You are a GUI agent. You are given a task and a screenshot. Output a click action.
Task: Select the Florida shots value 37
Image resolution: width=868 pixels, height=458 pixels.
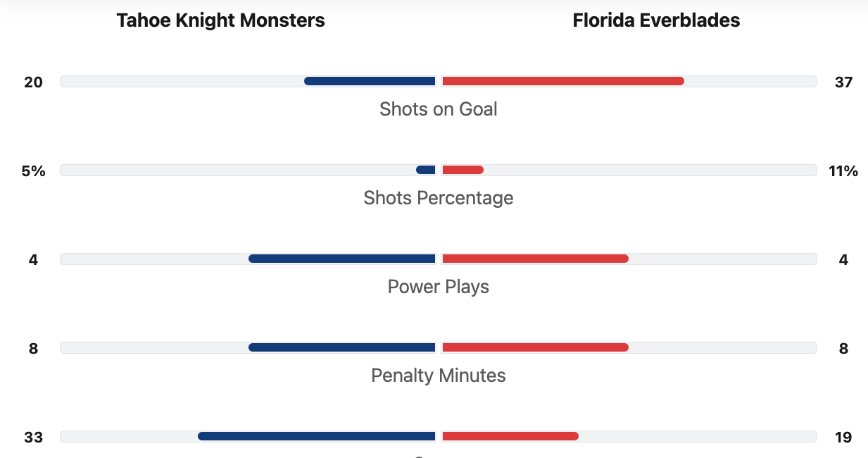[843, 82]
